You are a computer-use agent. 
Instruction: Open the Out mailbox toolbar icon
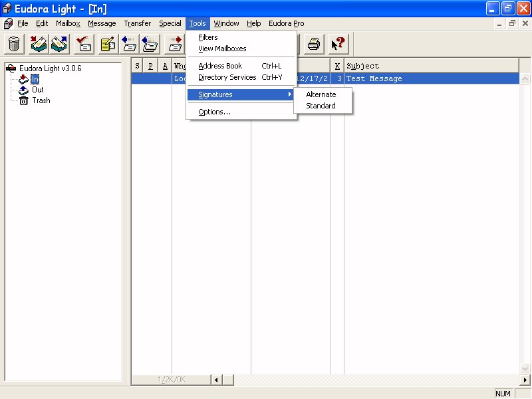(x=59, y=44)
